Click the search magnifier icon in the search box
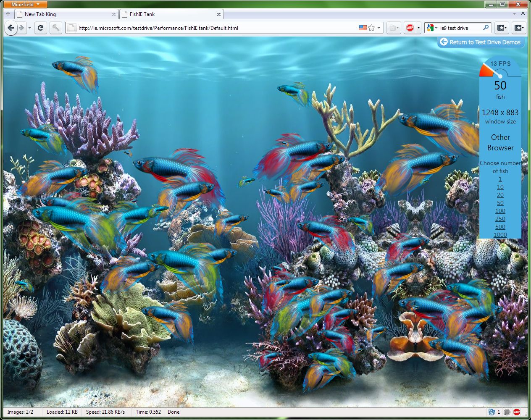 (486, 28)
